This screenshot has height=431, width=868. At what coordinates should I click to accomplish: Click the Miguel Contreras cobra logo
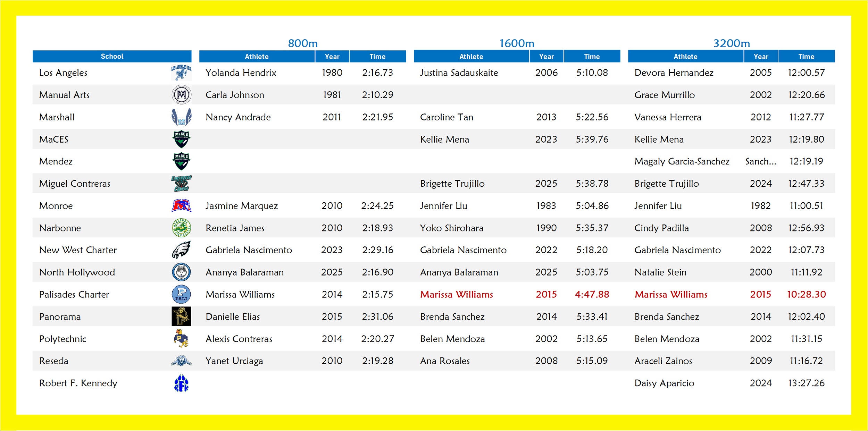pos(181,183)
